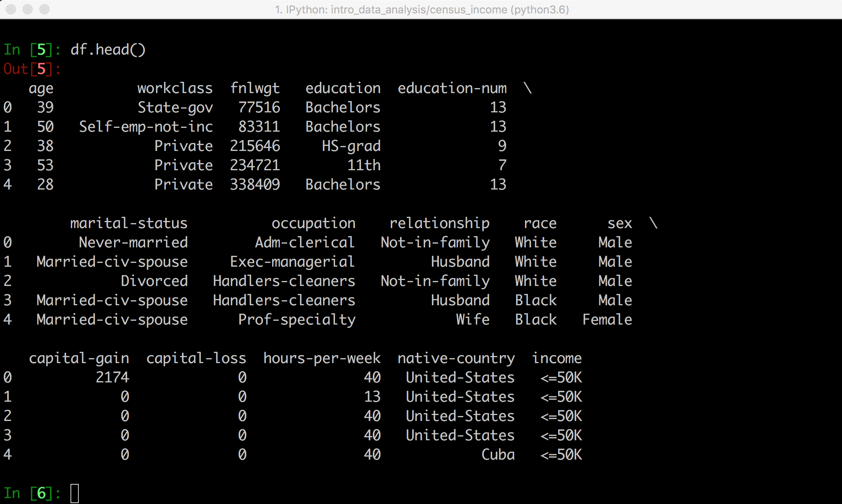The width and height of the screenshot is (842, 504).
Task: Click the window close button
Action: 11,9
